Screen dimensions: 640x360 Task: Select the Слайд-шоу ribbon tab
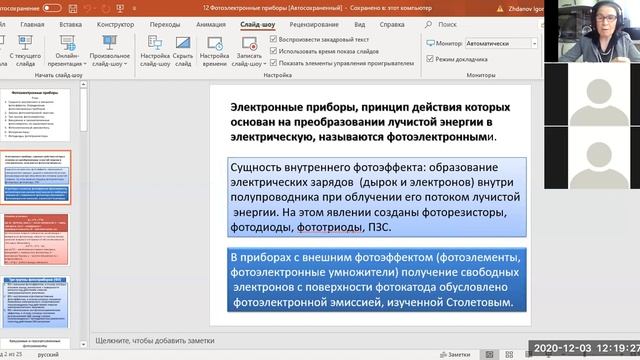(x=258, y=24)
